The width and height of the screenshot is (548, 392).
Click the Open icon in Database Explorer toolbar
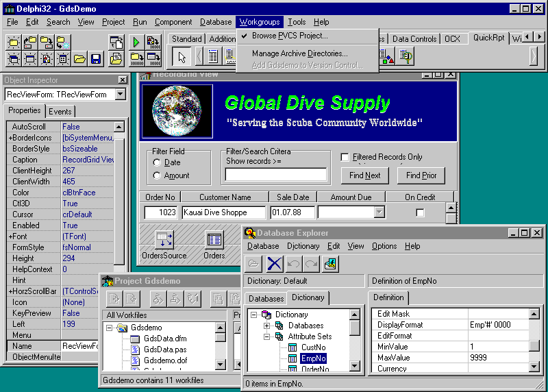coord(254,264)
